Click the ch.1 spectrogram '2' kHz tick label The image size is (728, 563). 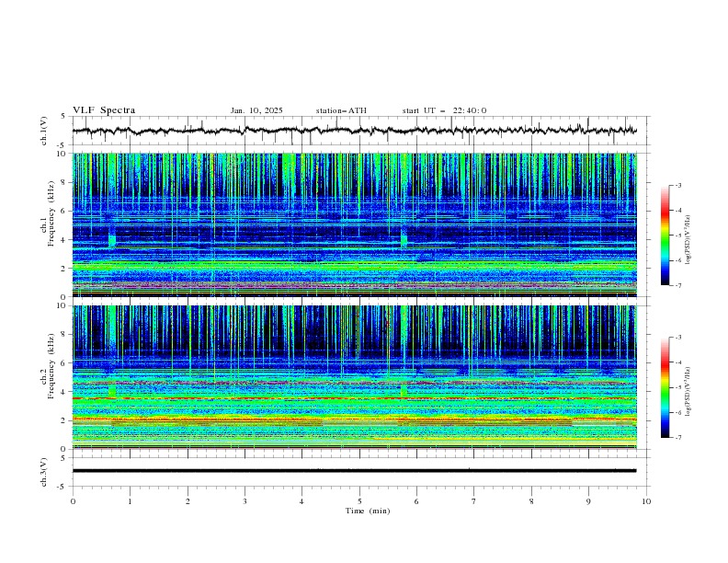[64, 268]
